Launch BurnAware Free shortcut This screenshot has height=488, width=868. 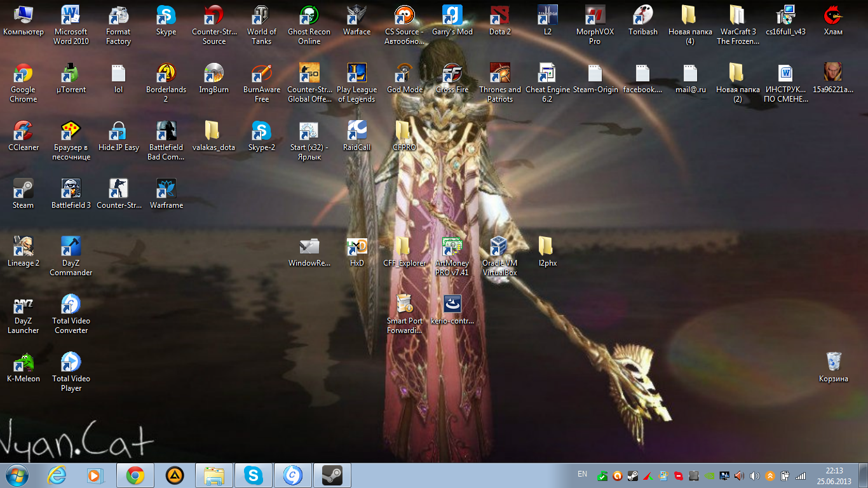coord(262,83)
